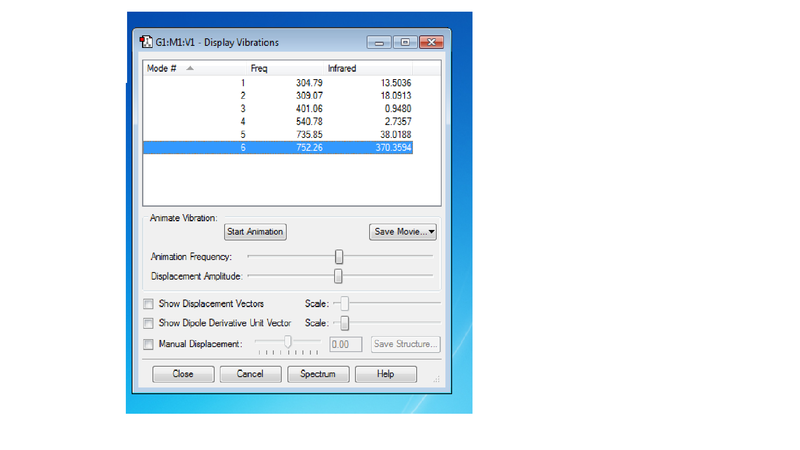The width and height of the screenshot is (800, 450).
Task: Enable Show Dipole Derivative Unit Vector checkbox
Action: (x=148, y=323)
